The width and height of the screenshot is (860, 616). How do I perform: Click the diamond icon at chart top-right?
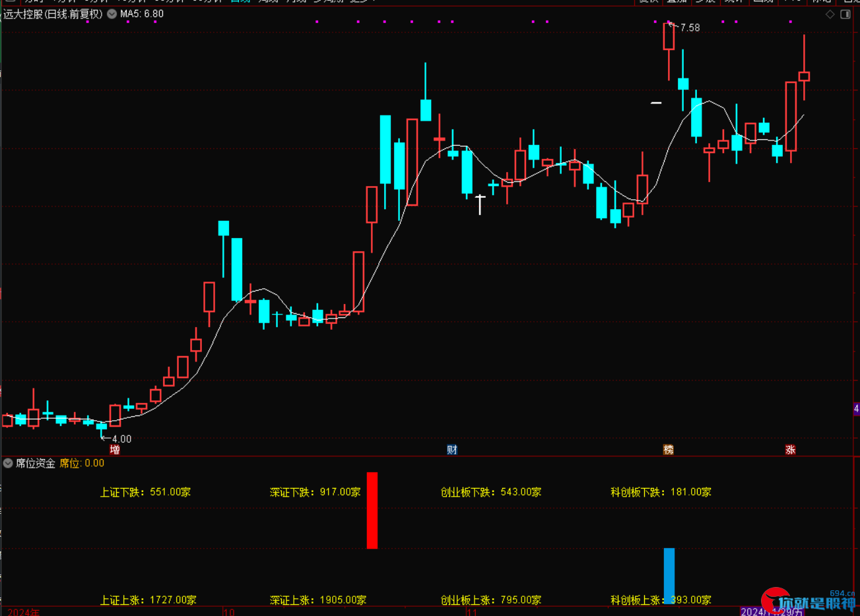point(830,15)
